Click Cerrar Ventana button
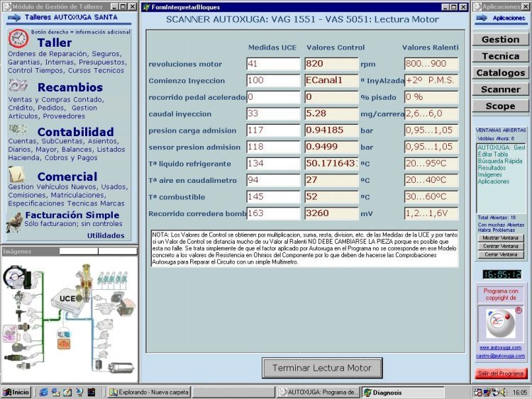 501,254
